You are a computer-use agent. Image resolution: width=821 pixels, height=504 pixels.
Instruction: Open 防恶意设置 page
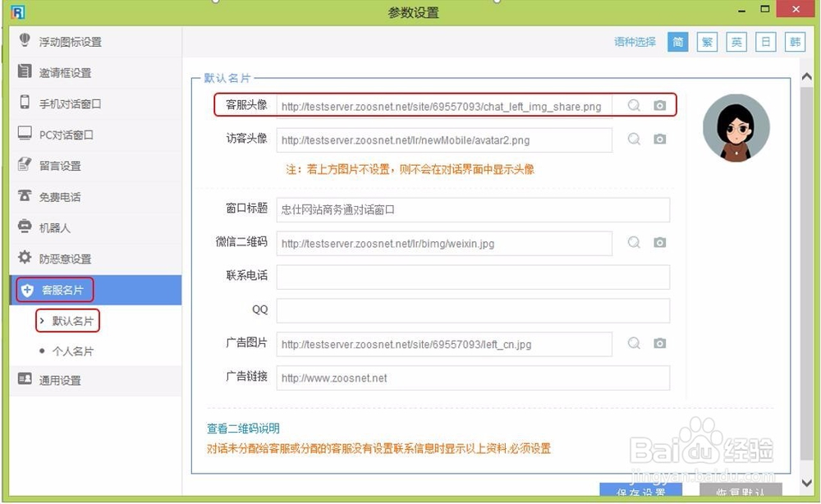click(96, 259)
